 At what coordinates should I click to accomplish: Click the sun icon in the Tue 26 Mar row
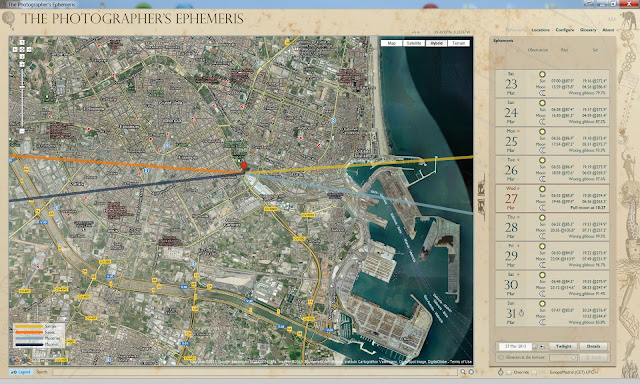pos(542,160)
